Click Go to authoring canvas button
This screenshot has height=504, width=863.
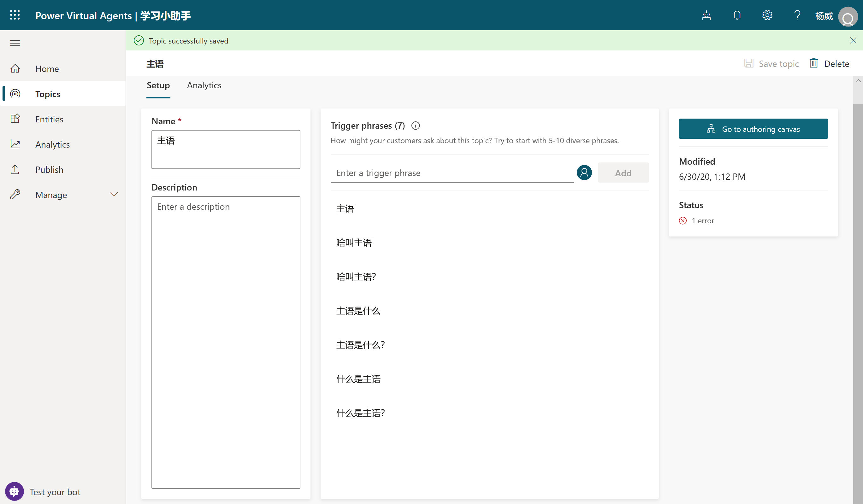click(x=753, y=129)
